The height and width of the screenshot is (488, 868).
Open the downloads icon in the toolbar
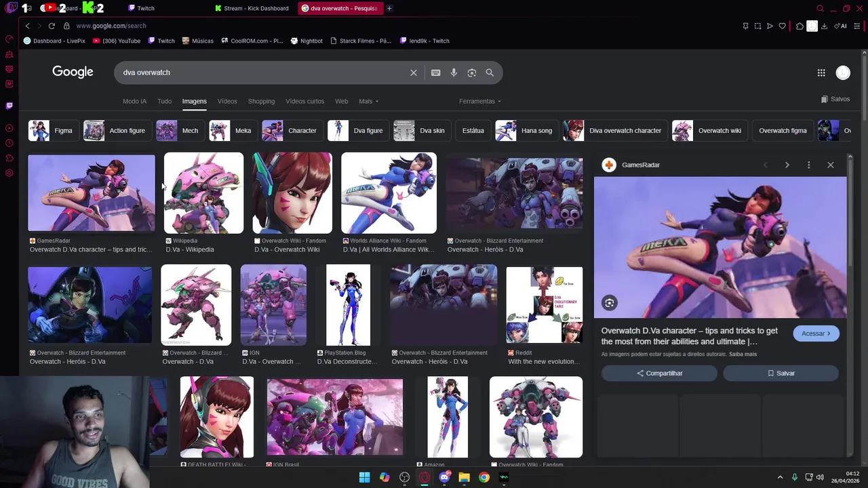click(824, 26)
